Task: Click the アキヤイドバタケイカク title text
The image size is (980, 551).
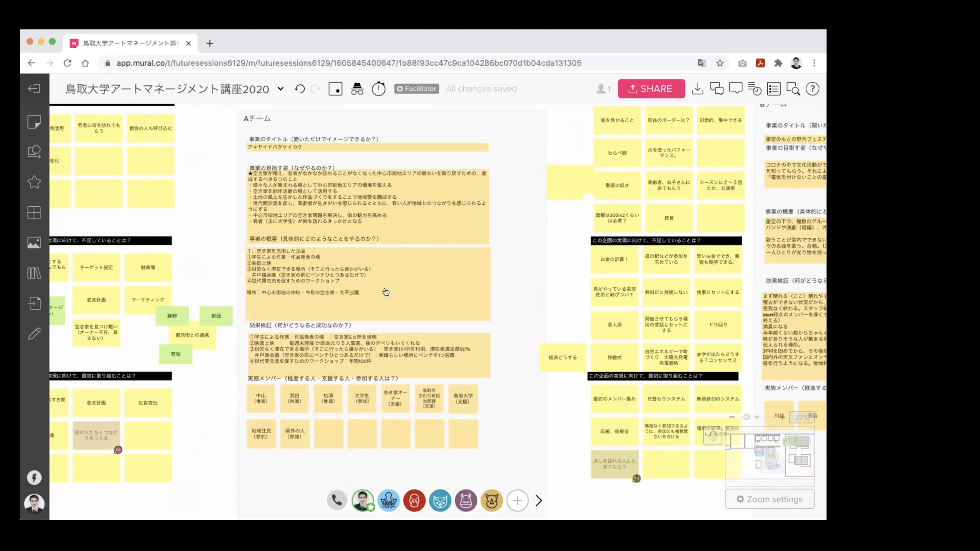Action: (275, 147)
